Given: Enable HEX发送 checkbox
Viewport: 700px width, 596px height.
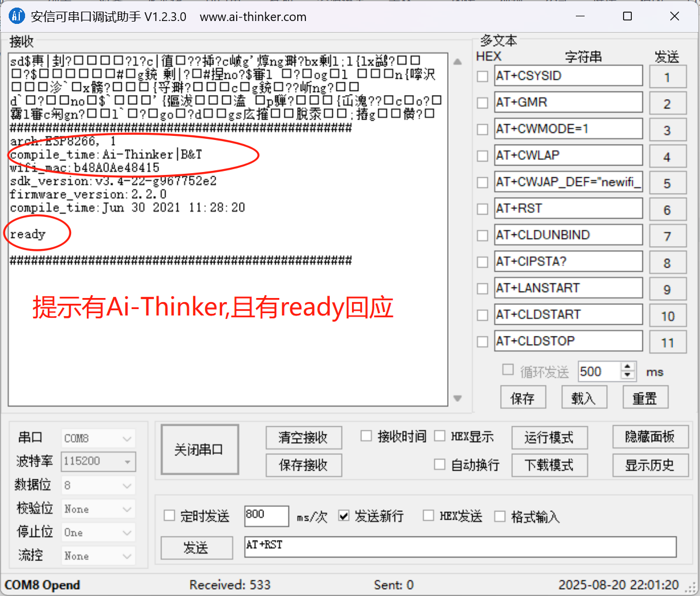Looking at the screenshot, I should coord(428,516).
